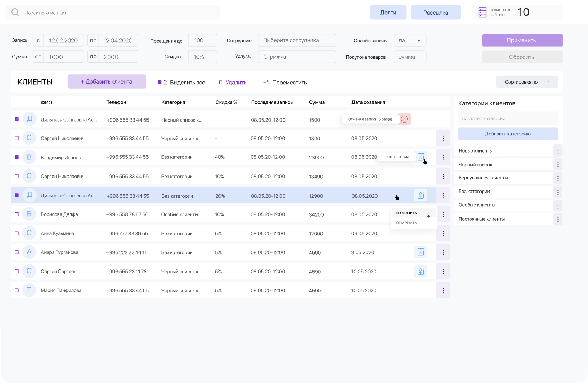
Task: Open three-dot menu for Черный список category
Action: tap(558, 165)
